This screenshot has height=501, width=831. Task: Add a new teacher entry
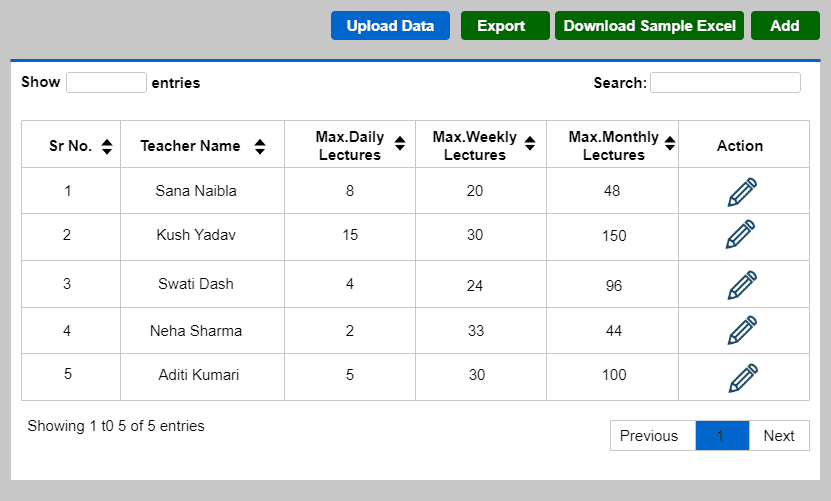(x=785, y=25)
